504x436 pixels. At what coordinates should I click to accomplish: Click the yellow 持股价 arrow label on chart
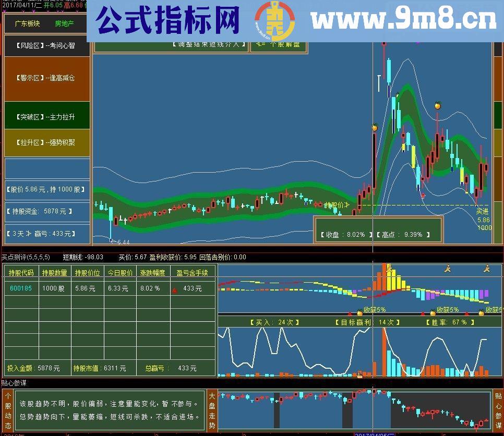(336, 204)
